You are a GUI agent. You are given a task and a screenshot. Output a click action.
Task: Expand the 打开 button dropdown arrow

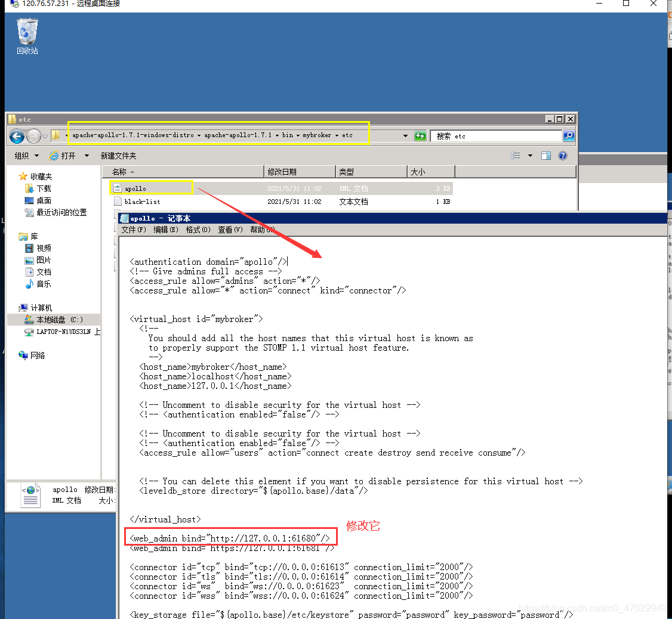pos(87,156)
